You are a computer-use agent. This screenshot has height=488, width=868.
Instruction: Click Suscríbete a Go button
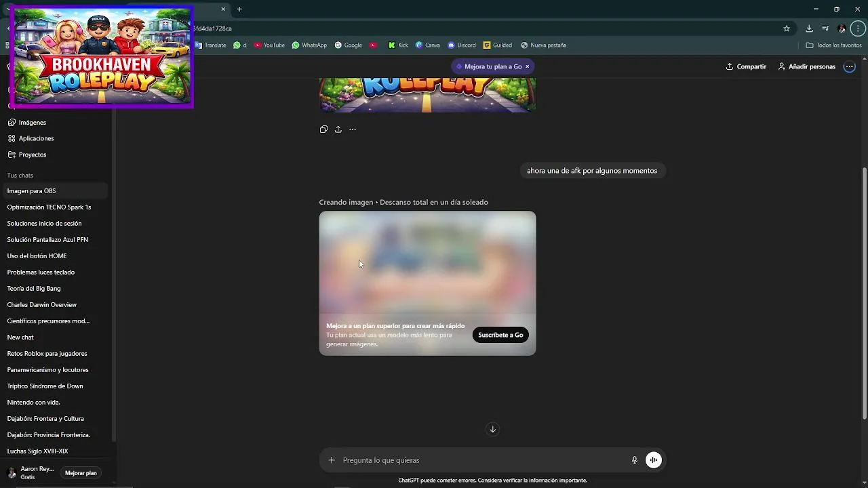pyautogui.click(x=500, y=335)
